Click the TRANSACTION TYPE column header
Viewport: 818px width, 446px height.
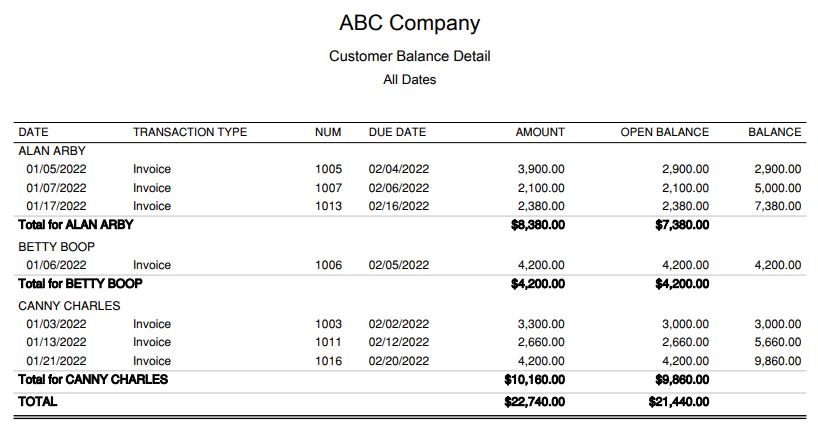point(190,132)
